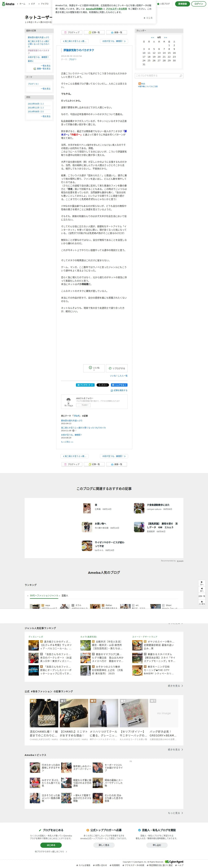
Task: Open 人気ブログ with the star icon
Action: (163, 4)
